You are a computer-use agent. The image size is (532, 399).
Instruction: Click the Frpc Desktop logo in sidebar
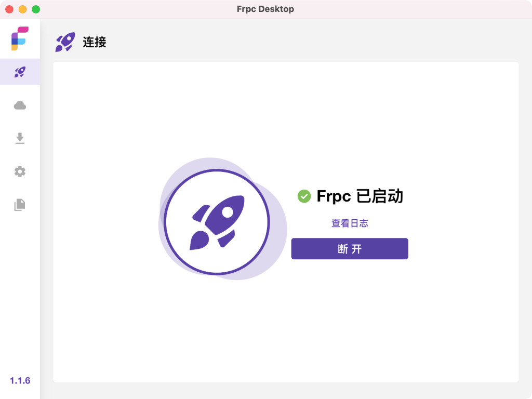click(20, 38)
